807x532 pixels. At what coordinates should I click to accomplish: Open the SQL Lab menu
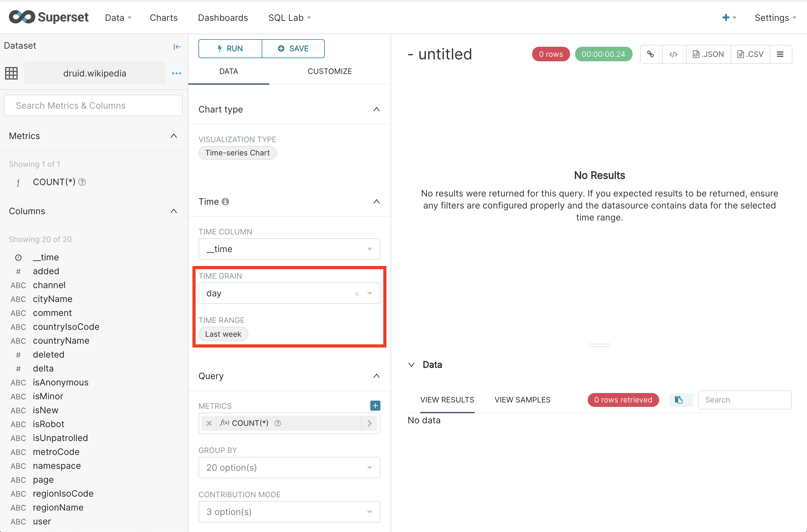[289, 18]
